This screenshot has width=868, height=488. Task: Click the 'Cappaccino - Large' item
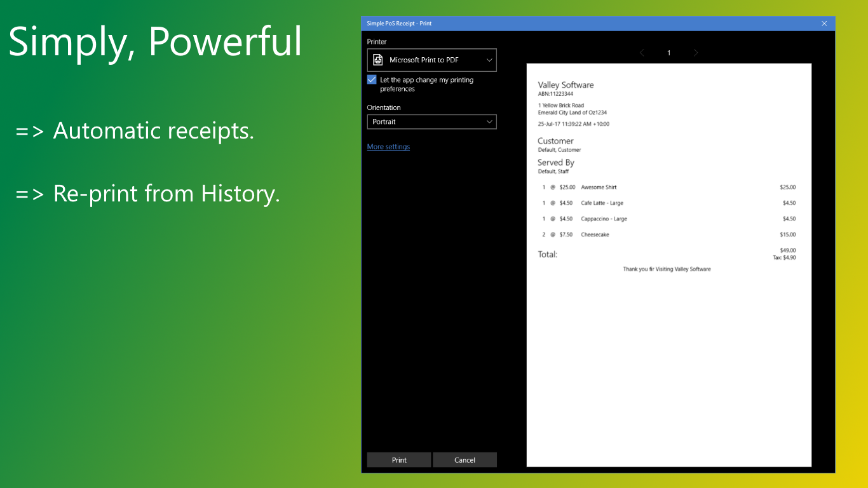click(x=604, y=219)
